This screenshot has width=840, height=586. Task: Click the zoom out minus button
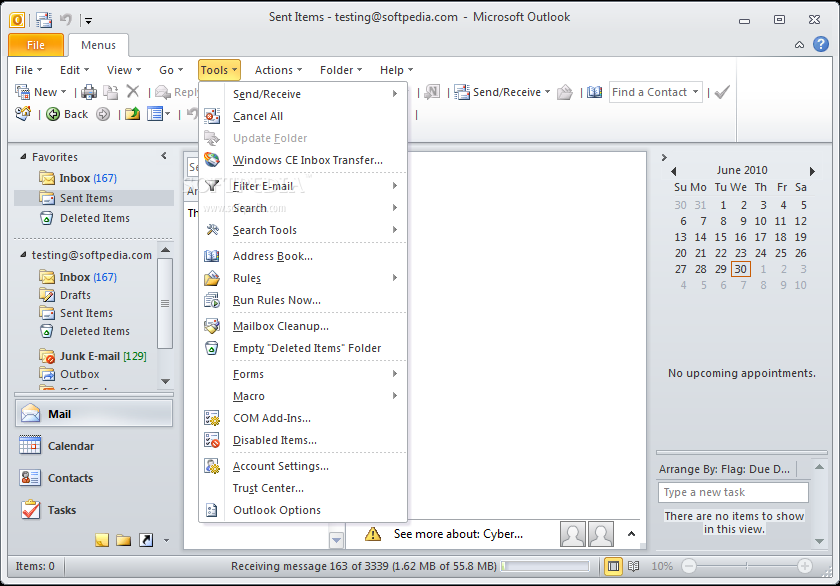pyautogui.click(x=689, y=566)
